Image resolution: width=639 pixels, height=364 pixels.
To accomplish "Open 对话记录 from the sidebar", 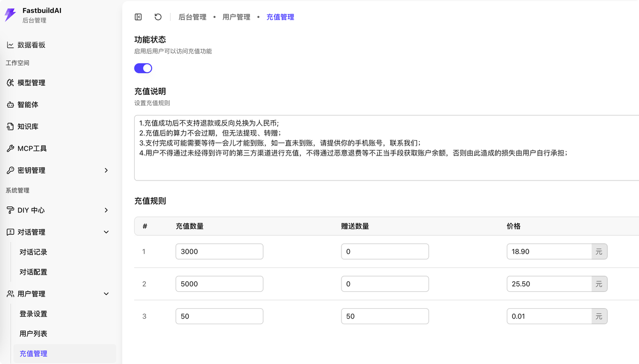I will click(x=33, y=252).
